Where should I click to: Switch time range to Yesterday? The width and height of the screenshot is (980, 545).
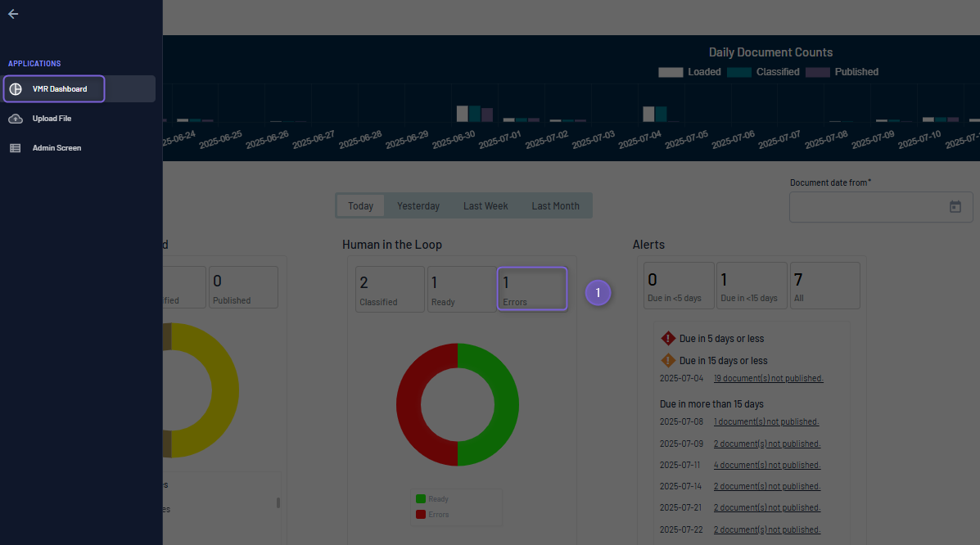418,205
